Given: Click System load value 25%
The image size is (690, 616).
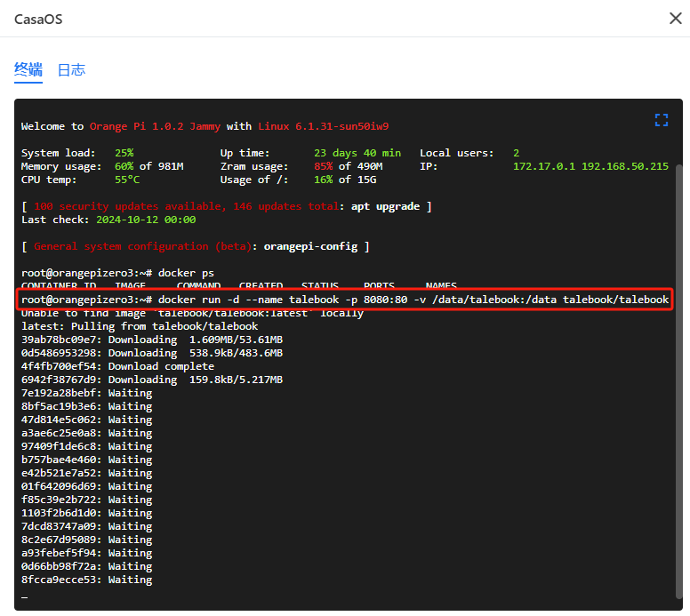Looking at the screenshot, I should [124, 153].
